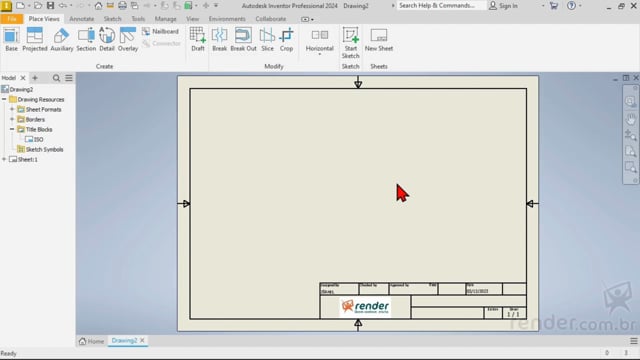The image size is (640, 360).
Task: Create a Section view
Action: coord(86,39)
